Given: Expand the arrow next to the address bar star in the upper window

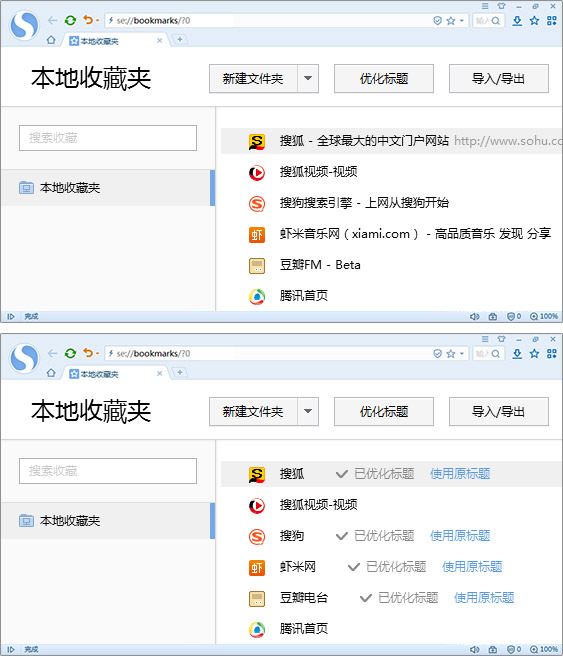Looking at the screenshot, I should pyautogui.click(x=462, y=20).
